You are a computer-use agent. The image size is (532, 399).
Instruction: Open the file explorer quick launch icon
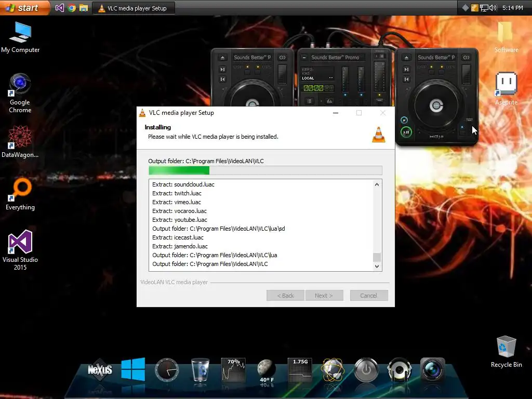click(84, 8)
